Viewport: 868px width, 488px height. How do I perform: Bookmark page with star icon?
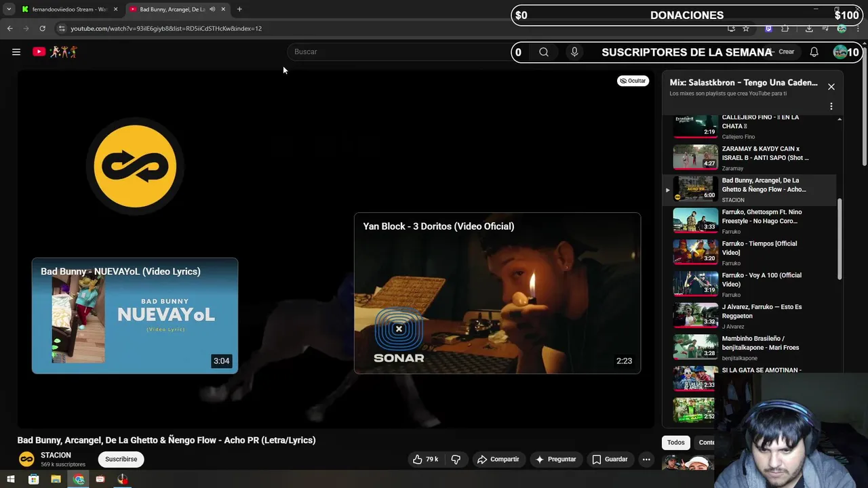coord(746,28)
